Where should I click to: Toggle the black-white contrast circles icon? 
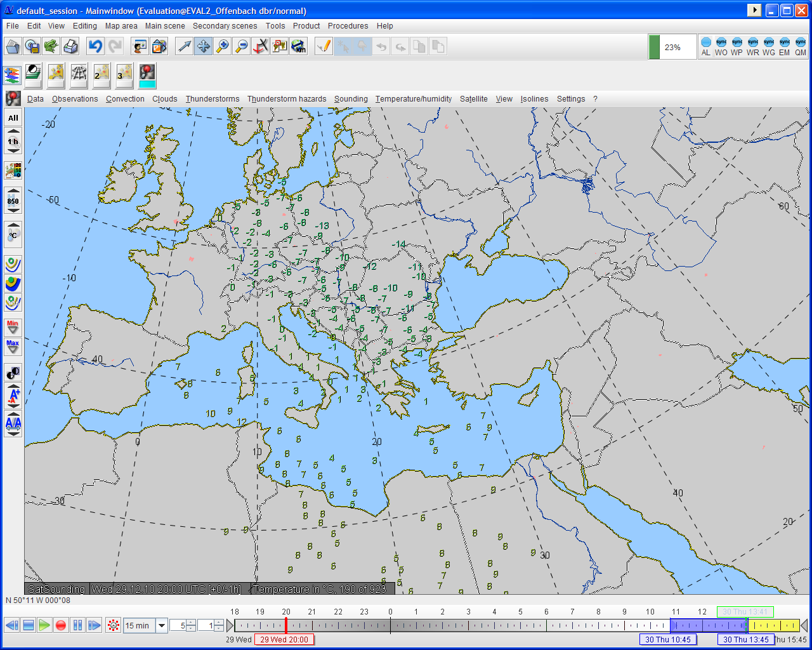(13, 373)
